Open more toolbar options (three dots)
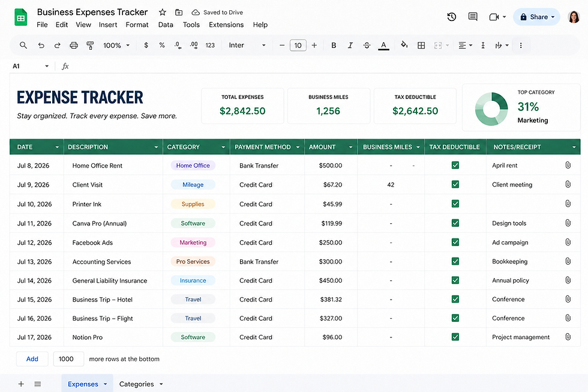This screenshot has width=588, height=392. pyautogui.click(x=521, y=46)
